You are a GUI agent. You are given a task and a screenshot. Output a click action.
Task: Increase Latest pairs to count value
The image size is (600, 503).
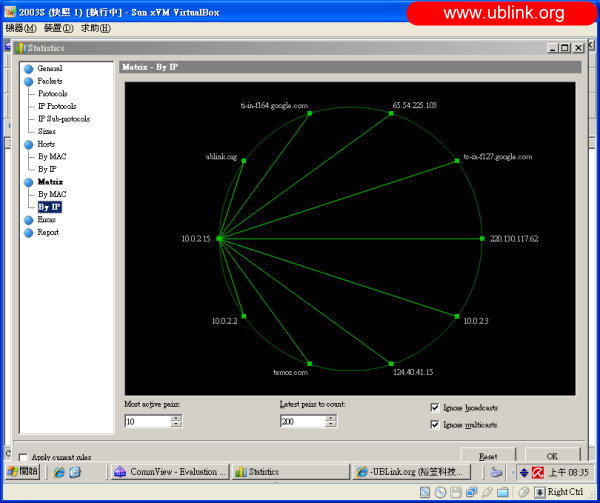(331, 418)
